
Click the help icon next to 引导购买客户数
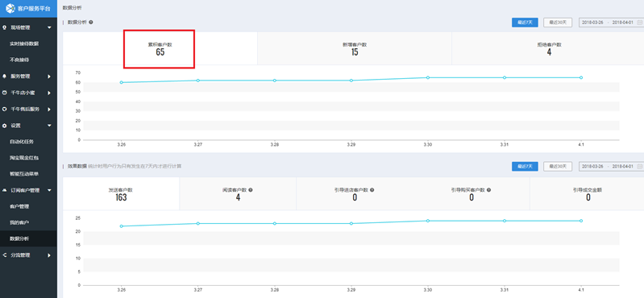coord(488,190)
